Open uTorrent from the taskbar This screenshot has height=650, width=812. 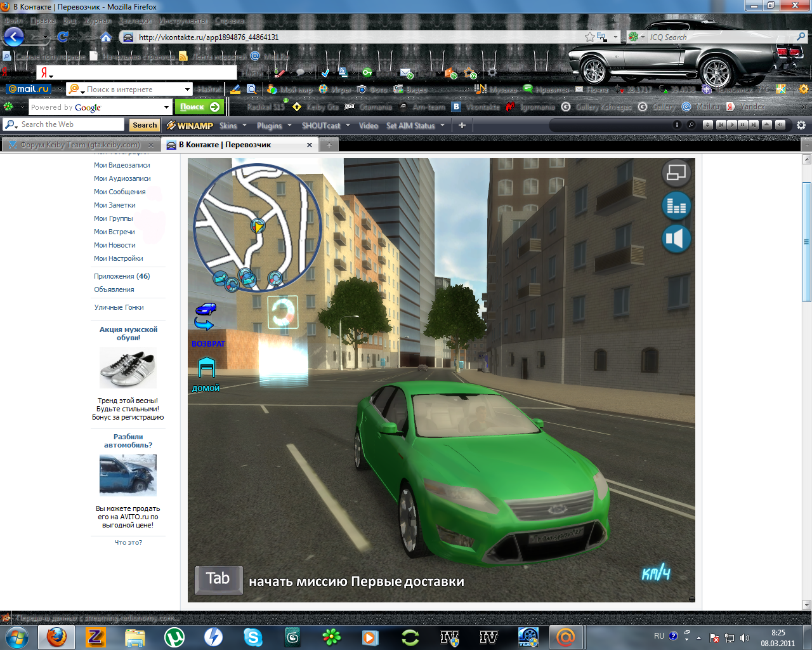click(174, 637)
